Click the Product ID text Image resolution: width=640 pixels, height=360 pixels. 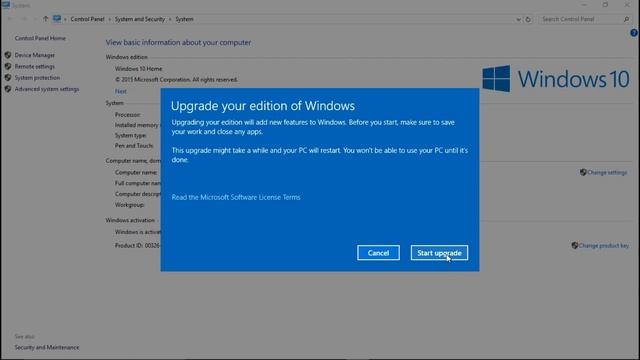tap(137, 246)
